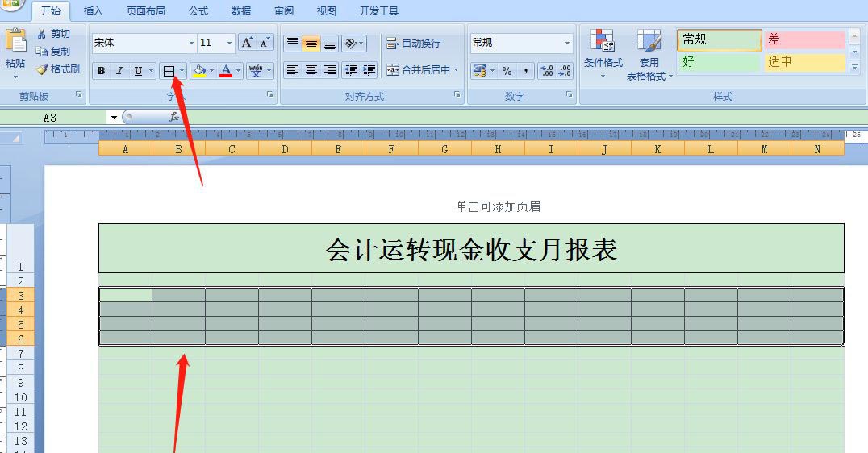Apply comma style
The height and width of the screenshot is (453, 868).
[x=525, y=71]
